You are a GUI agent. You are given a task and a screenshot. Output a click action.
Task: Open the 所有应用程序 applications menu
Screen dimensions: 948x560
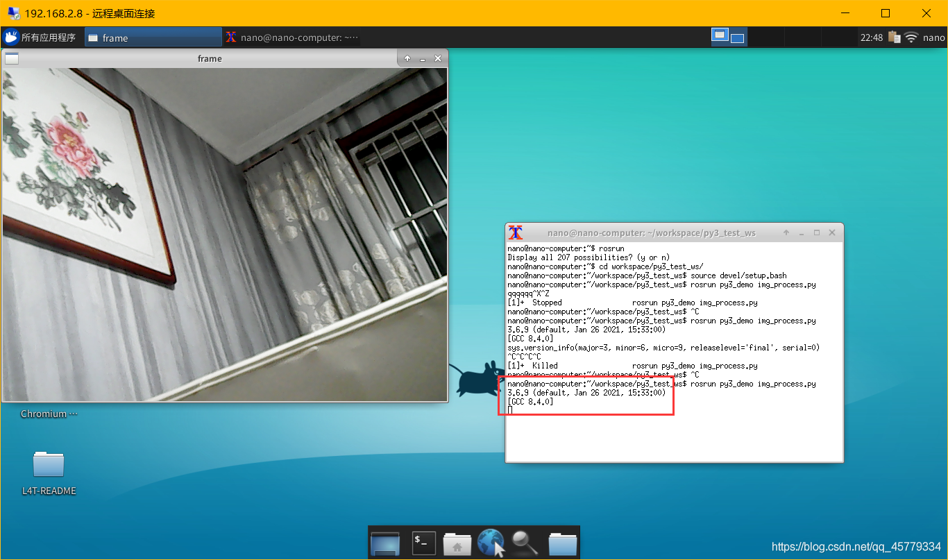40,37
